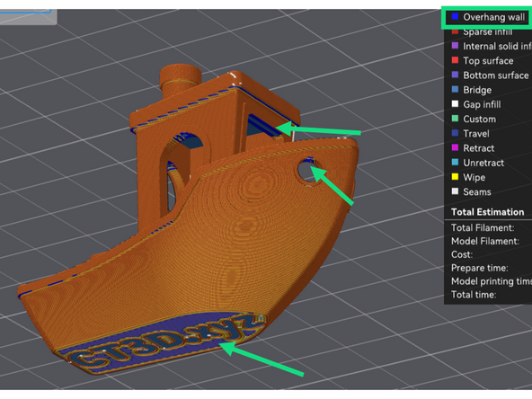The image size is (532, 399).
Task: Select the Internal solid infill legend label
Action: point(497,46)
